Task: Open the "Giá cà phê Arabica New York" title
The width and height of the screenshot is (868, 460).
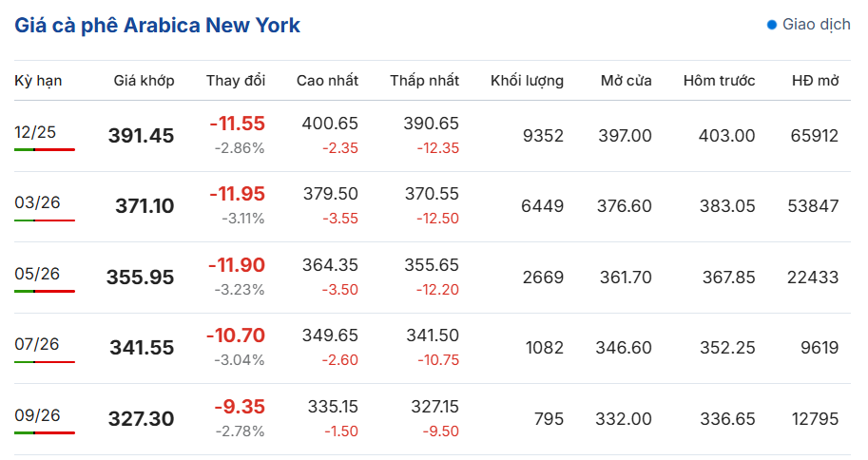Action: [158, 26]
